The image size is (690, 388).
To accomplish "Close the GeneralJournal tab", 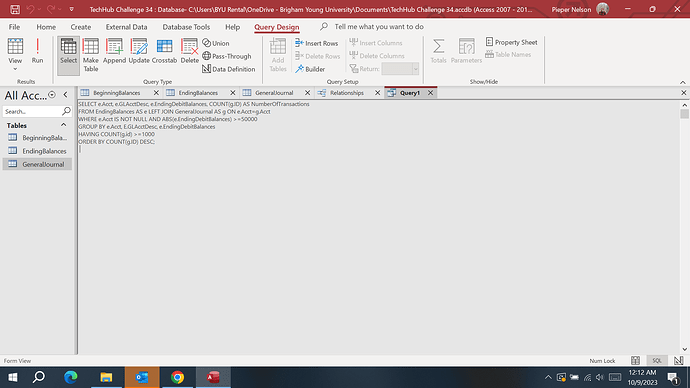I will pos(308,93).
